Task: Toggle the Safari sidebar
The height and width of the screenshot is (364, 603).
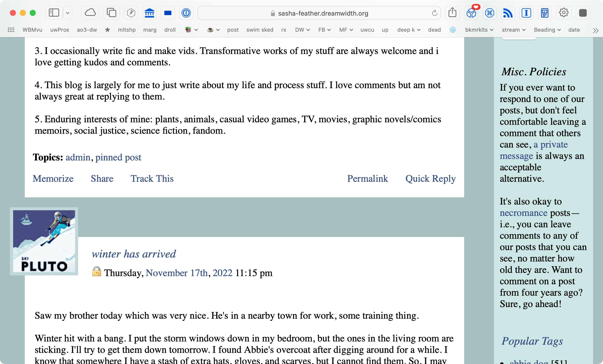Action: (x=54, y=13)
